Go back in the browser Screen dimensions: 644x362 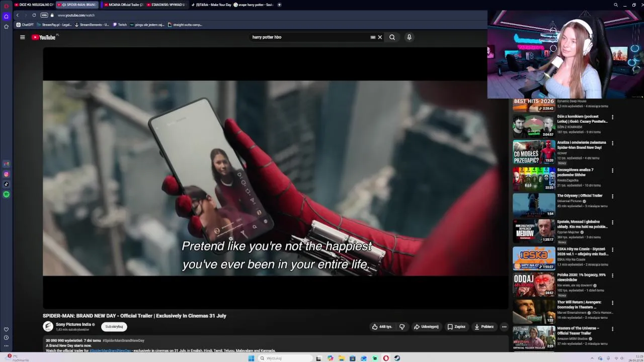(17, 15)
